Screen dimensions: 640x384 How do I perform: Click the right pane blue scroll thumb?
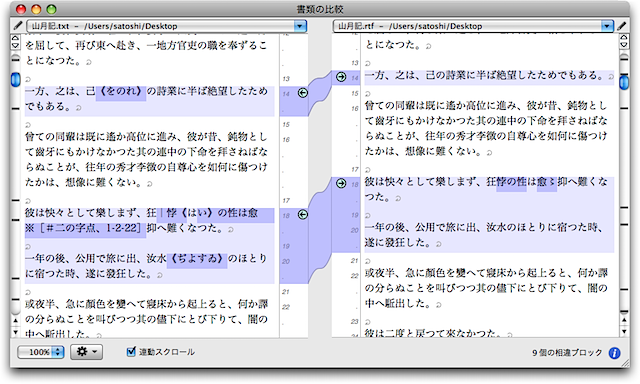coord(624,82)
